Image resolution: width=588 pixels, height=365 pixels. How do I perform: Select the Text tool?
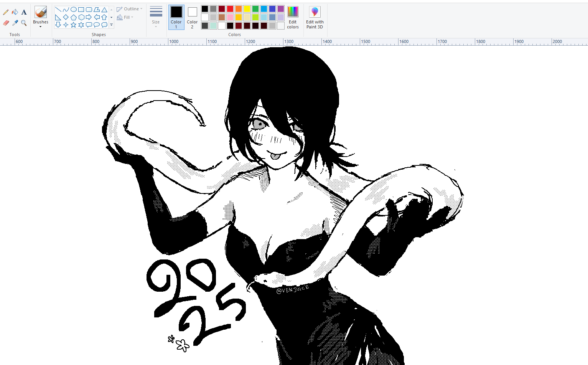point(24,12)
